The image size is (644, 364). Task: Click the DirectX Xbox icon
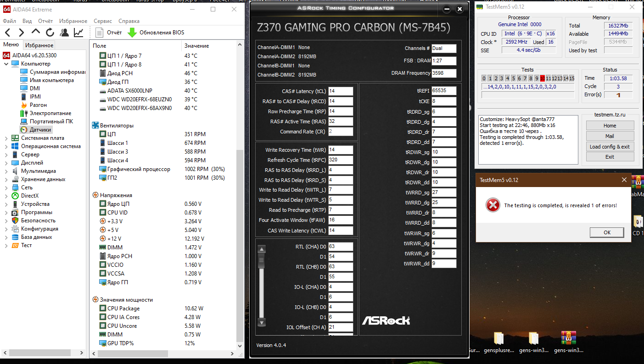[x=15, y=196]
